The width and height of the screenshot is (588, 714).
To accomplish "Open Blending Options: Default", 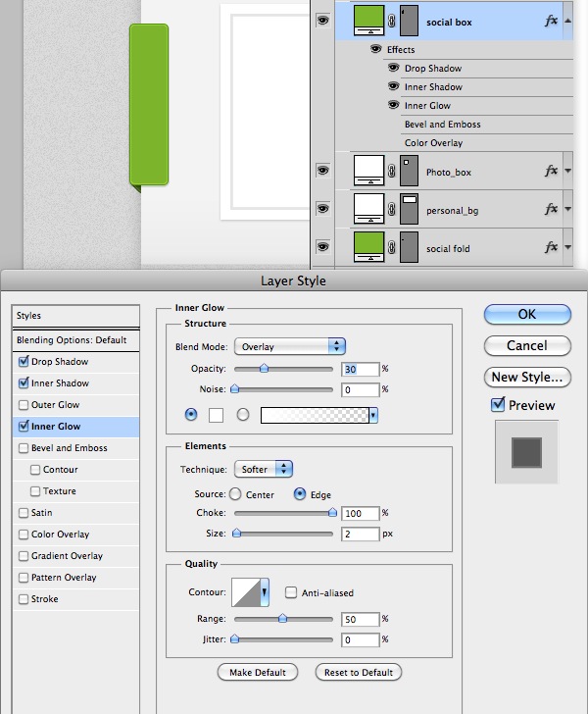I will [x=75, y=340].
